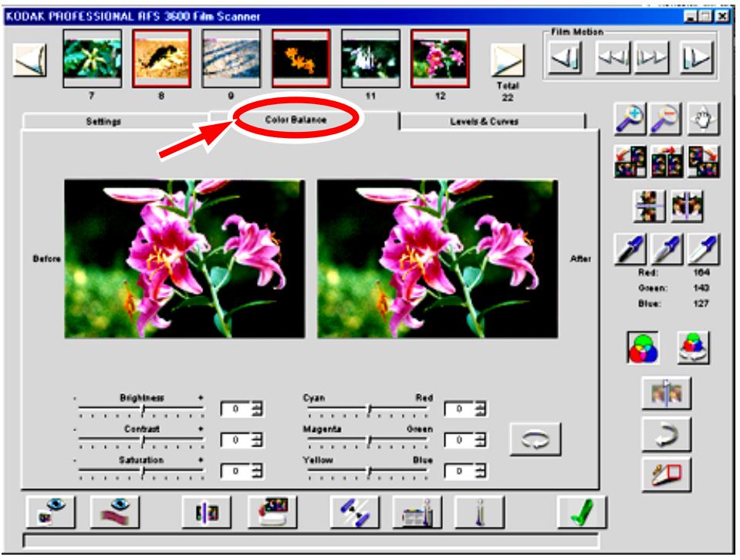The width and height of the screenshot is (740, 560).
Task: Click the document info icon
Action: [x=417, y=512]
